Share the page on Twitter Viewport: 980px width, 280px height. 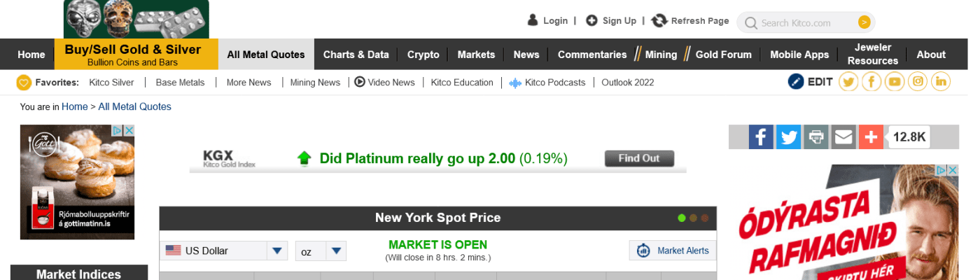click(788, 137)
